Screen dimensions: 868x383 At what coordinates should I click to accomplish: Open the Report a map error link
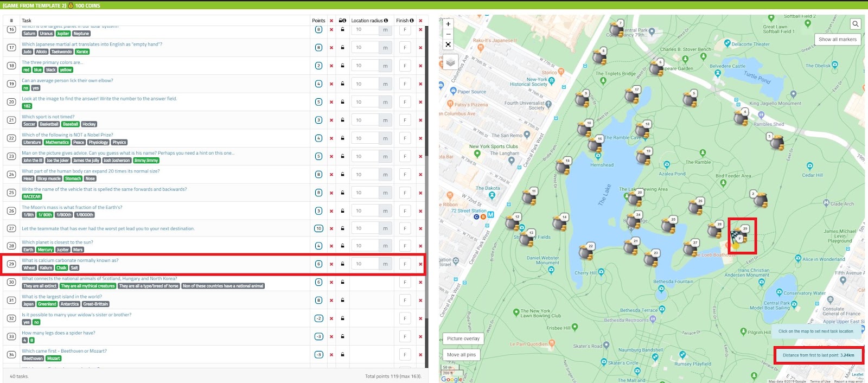[x=848, y=381]
